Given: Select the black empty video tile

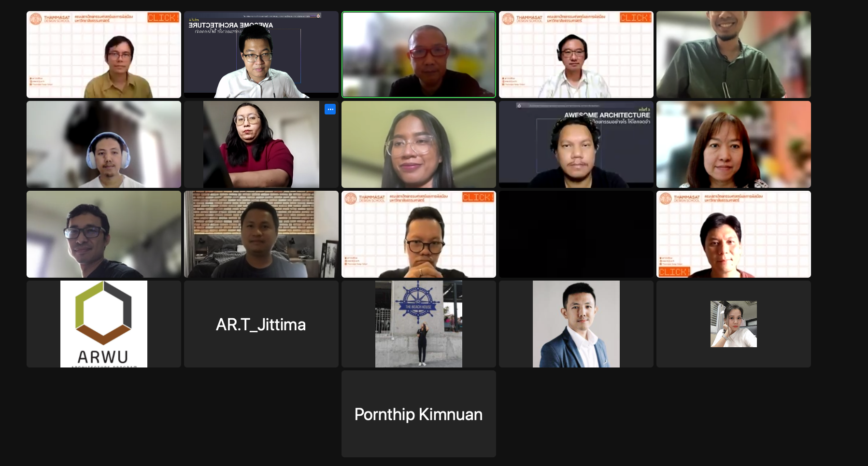Looking at the screenshot, I should 576,234.
